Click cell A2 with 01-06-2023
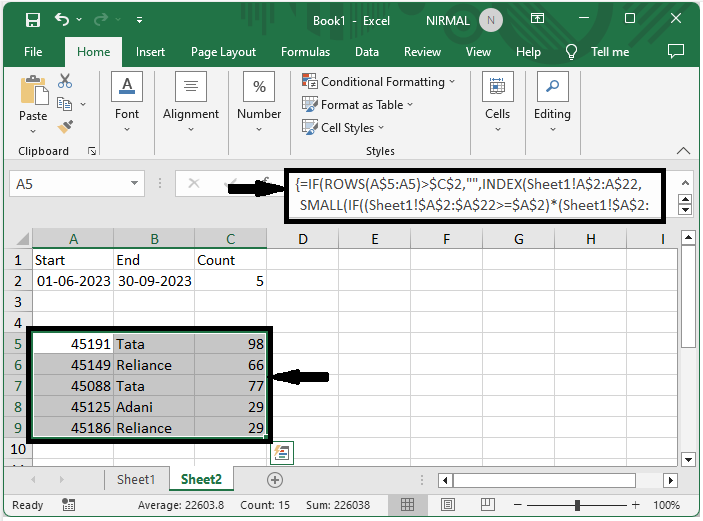Viewport: 703px width, 521px height. click(73, 281)
